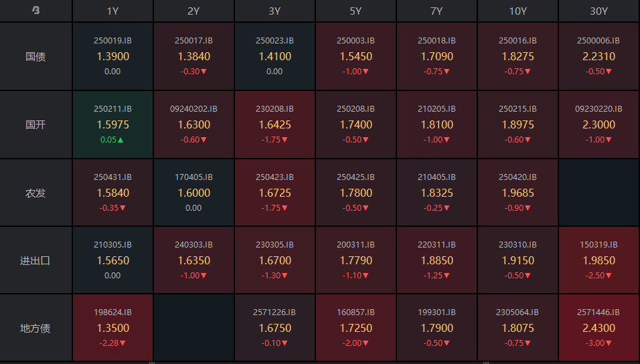The width and height of the screenshot is (640, 364).
Task: Click the 30Y maturity column header
Action: [x=599, y=11]
